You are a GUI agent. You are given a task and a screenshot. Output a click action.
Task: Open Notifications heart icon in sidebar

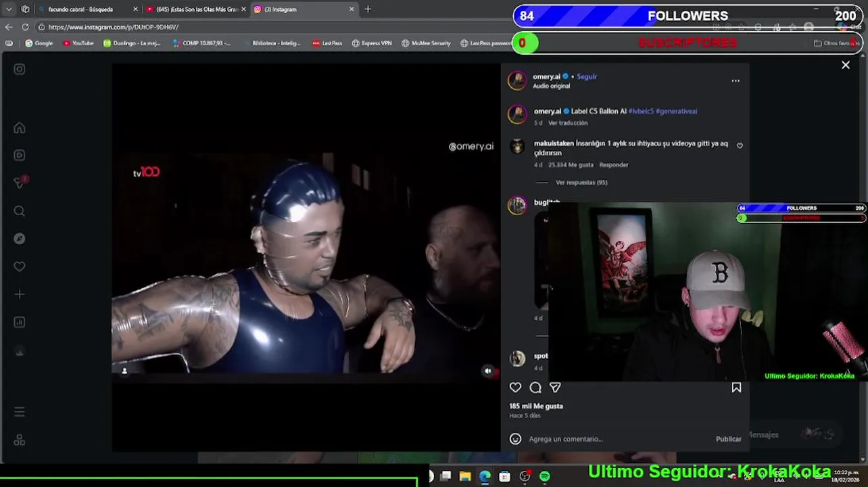pyautogui.click(x=20, y=266)
